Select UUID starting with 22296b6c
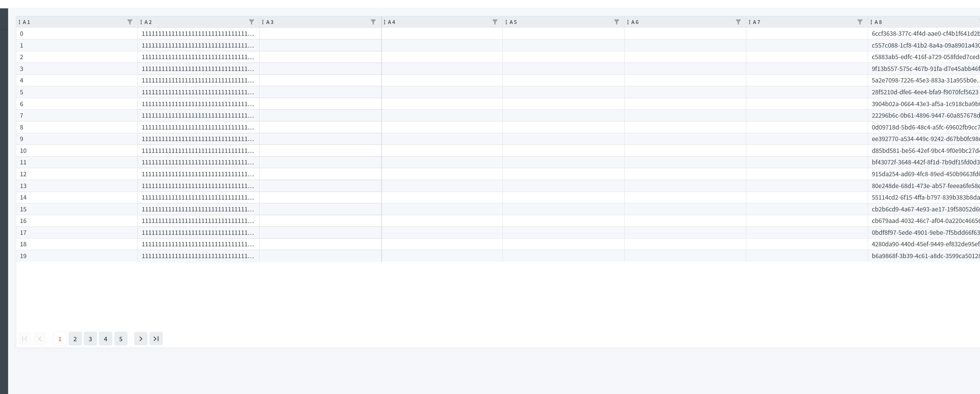980x394 pixels. point(926,115)
